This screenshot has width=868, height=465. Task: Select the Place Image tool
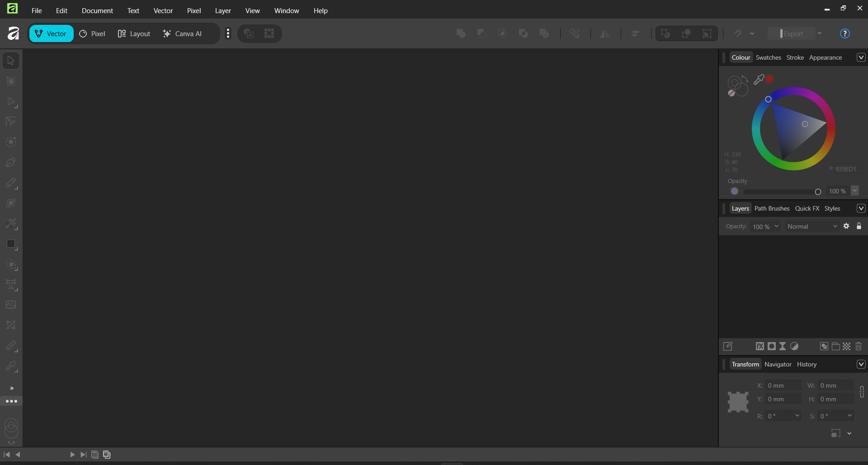(11, 305)
